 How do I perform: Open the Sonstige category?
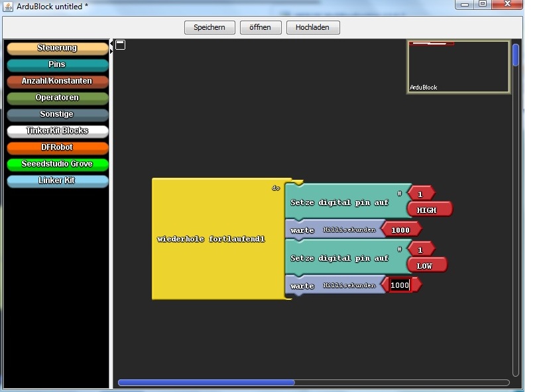(x=57, y=114)
